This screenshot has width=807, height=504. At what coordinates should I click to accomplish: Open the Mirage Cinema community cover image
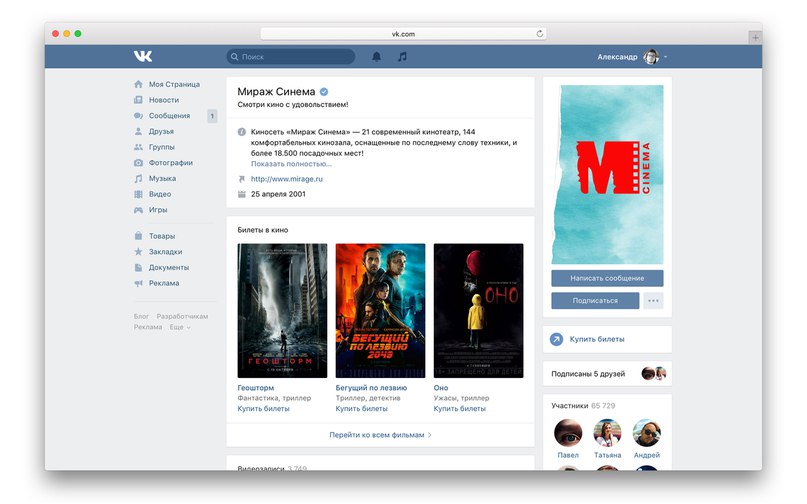pyautogui.click(x=607, y=175)
